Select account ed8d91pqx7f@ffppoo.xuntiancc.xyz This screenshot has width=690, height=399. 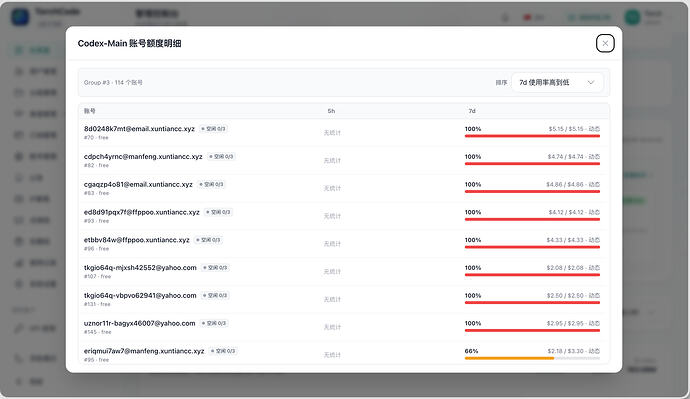pyautogui.click(x=142, y=212)
